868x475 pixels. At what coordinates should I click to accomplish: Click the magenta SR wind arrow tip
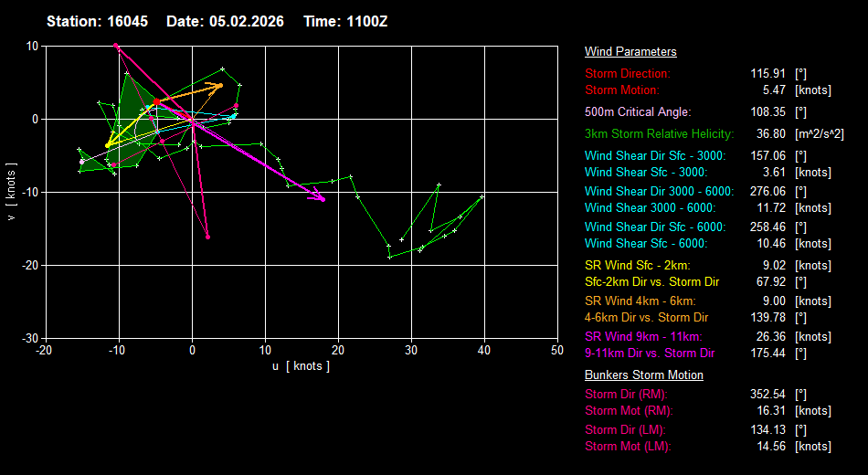tap(323, 198)
